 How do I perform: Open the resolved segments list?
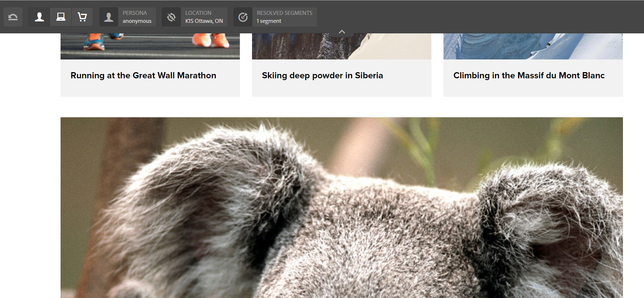(275, 17)
